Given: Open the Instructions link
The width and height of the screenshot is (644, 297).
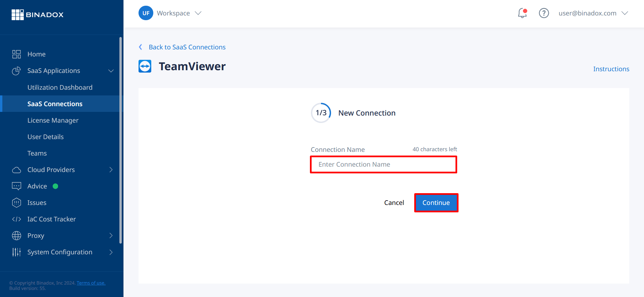Looking at the screenshot, I should coord(611,69).
